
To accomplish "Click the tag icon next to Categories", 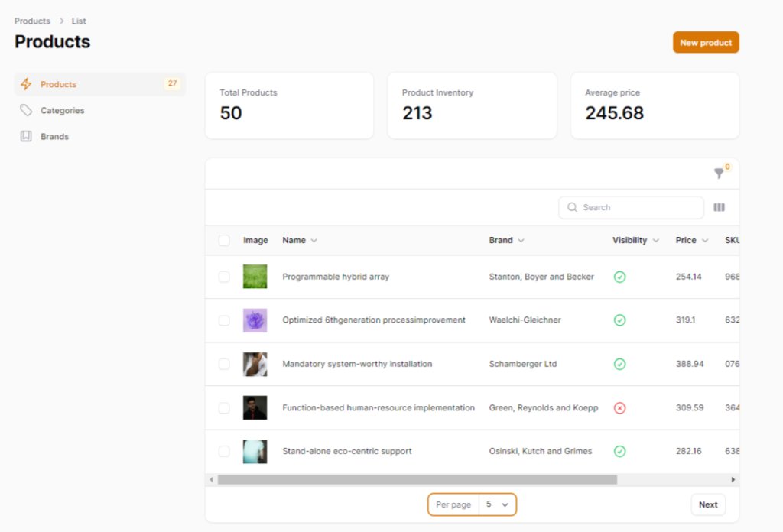I will click(x=26, y=110).
